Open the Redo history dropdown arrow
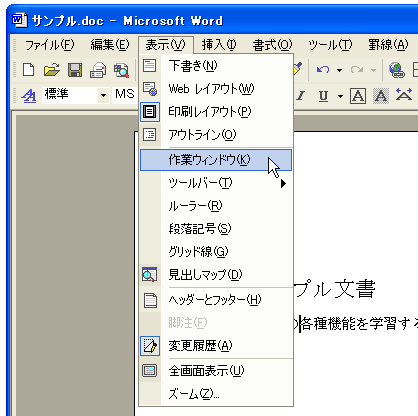 click(x=373, y=70)
